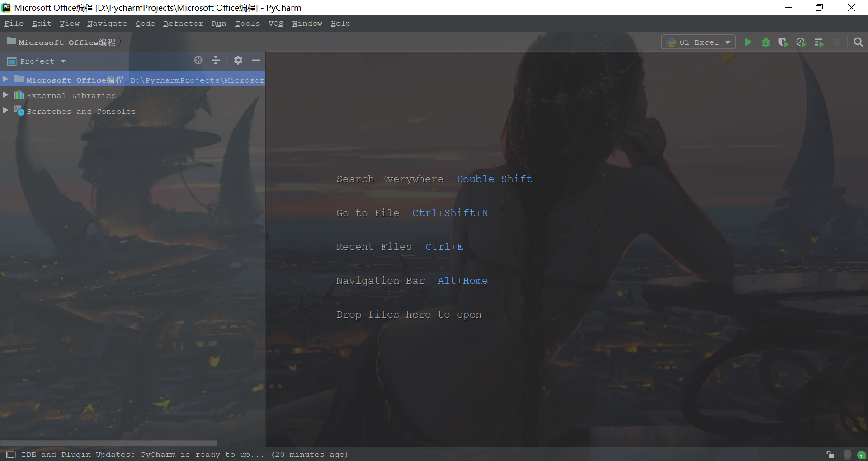Click the Ctrl+Shift+N shortcut hint
The height and width of the screenshot is (461, 868).
point(450,213)
